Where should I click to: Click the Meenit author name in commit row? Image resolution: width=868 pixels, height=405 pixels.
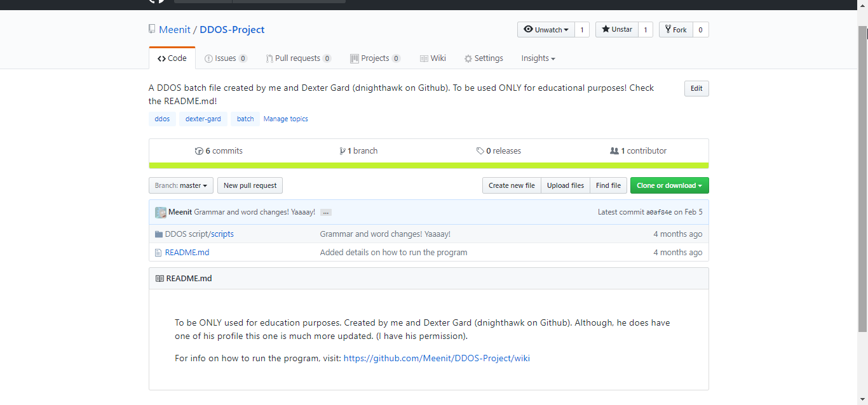180,212
